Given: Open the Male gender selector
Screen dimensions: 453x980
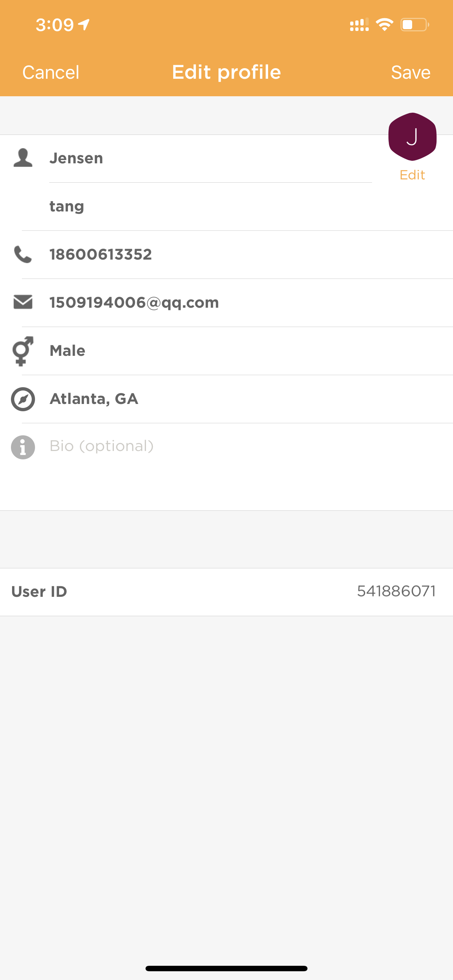Looking at the screenshot, I should [237, 351].
